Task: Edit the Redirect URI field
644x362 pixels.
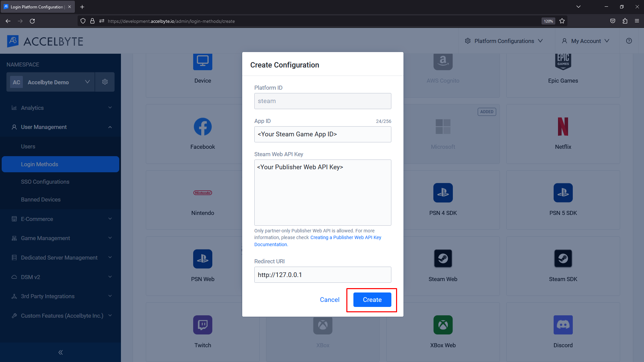Action: click(323, 275)
